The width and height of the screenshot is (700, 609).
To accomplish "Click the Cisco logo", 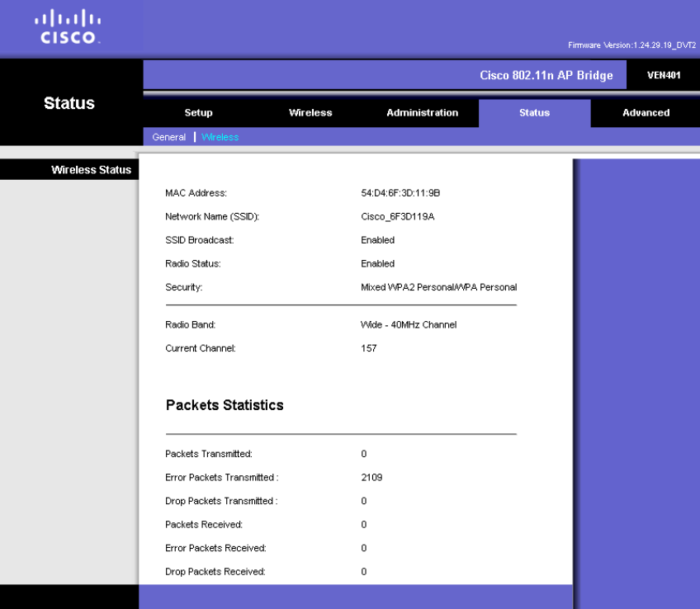I will [68, 26].
